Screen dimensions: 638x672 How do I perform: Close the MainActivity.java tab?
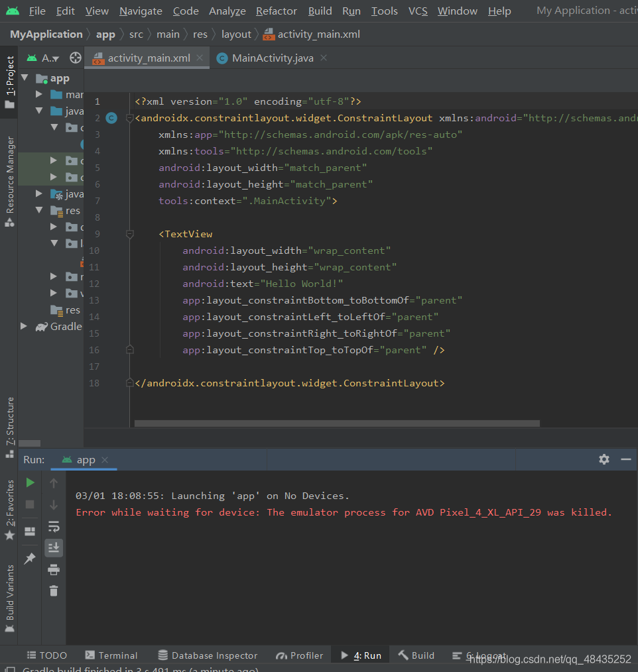point(324,58)
